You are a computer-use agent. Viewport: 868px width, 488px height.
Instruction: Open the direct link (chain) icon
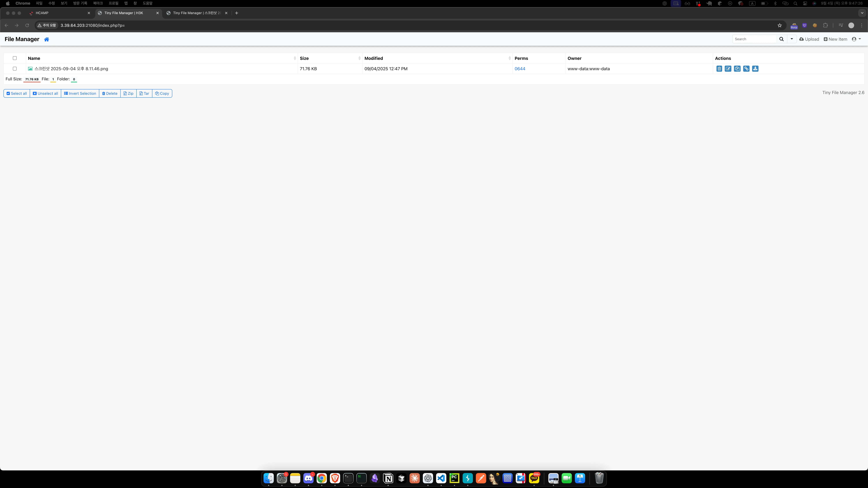click(x=746, y=69)
